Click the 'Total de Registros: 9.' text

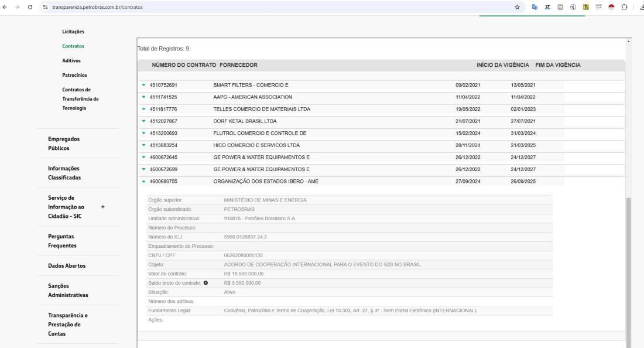point(164,49)
